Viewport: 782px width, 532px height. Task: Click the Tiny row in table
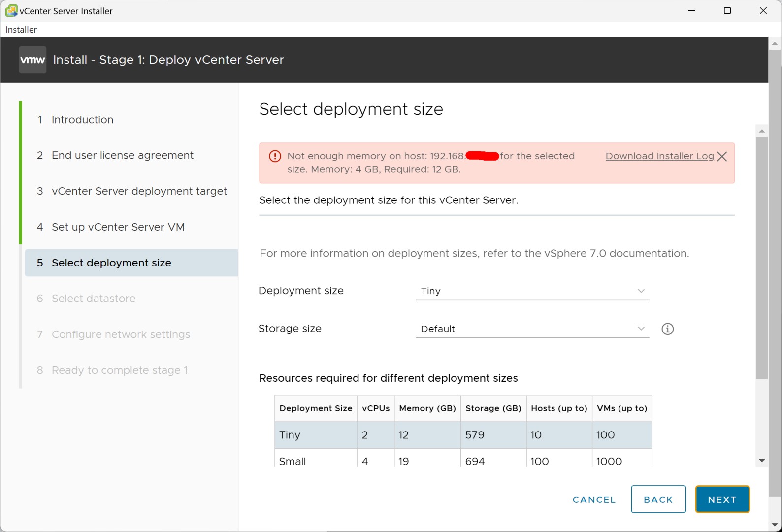463,435
